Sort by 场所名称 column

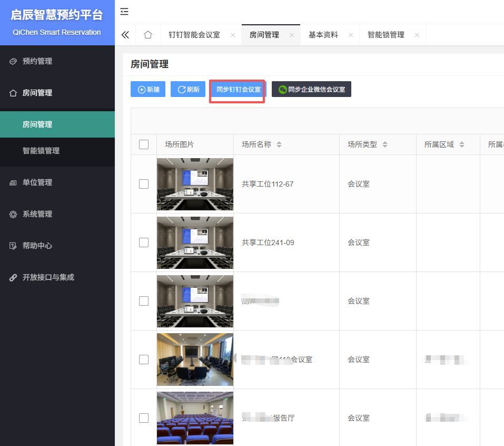point(279,144)
